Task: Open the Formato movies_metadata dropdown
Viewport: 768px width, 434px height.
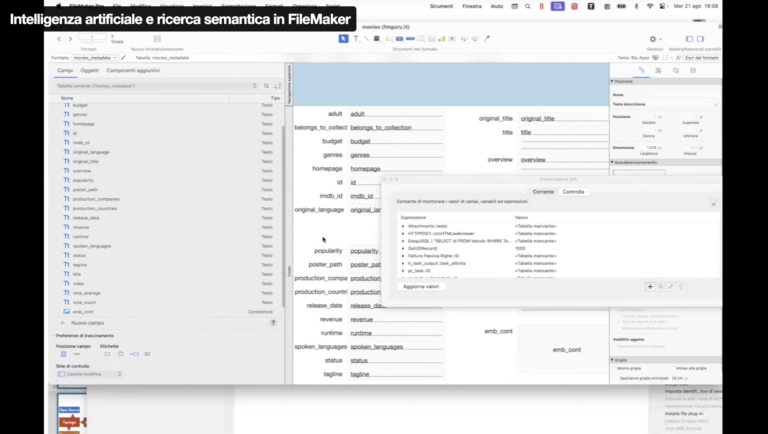Action: (x=95, y=58)
